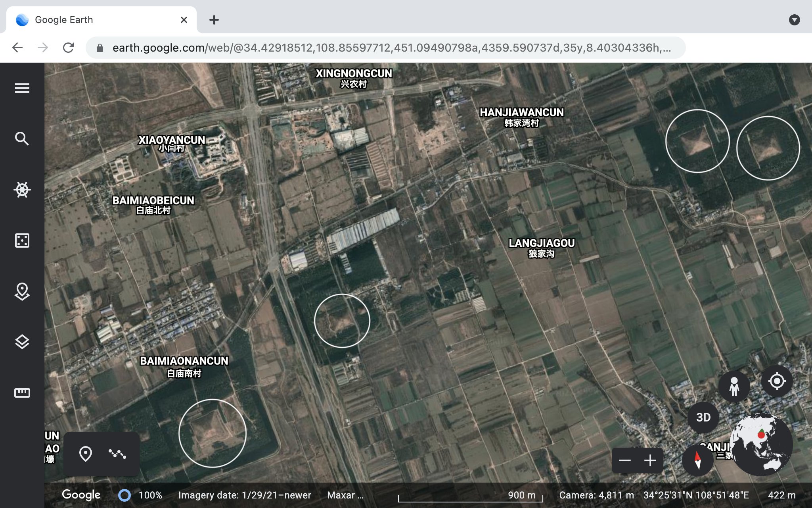Open Voyager ship's wheel icon

coord(22,190)
